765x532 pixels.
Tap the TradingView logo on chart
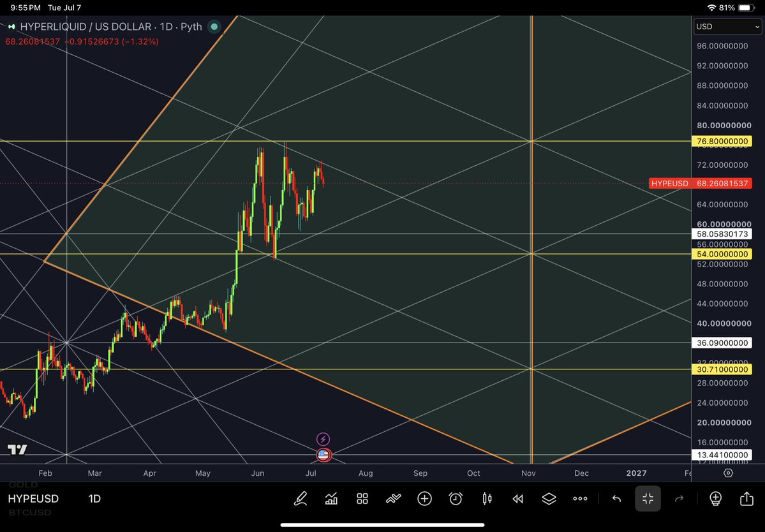pyautogui.click(x=18, y=449)
